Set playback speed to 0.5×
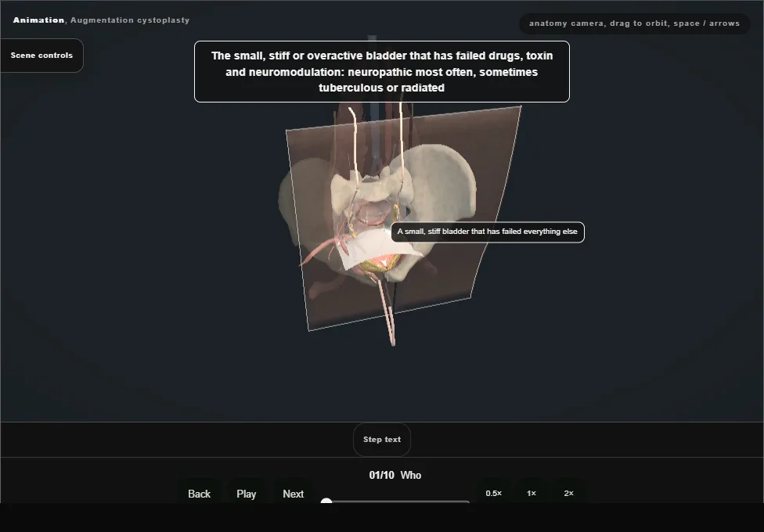The height and width of the screenshot is (532, 764). pyautogui.click(x=494, y=493)
